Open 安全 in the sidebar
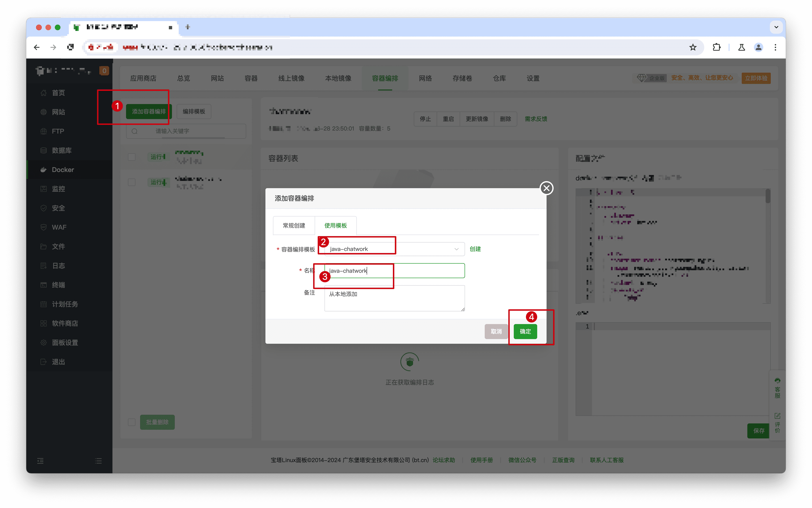Viewport: 812px width, 508px height. point(70,208)
